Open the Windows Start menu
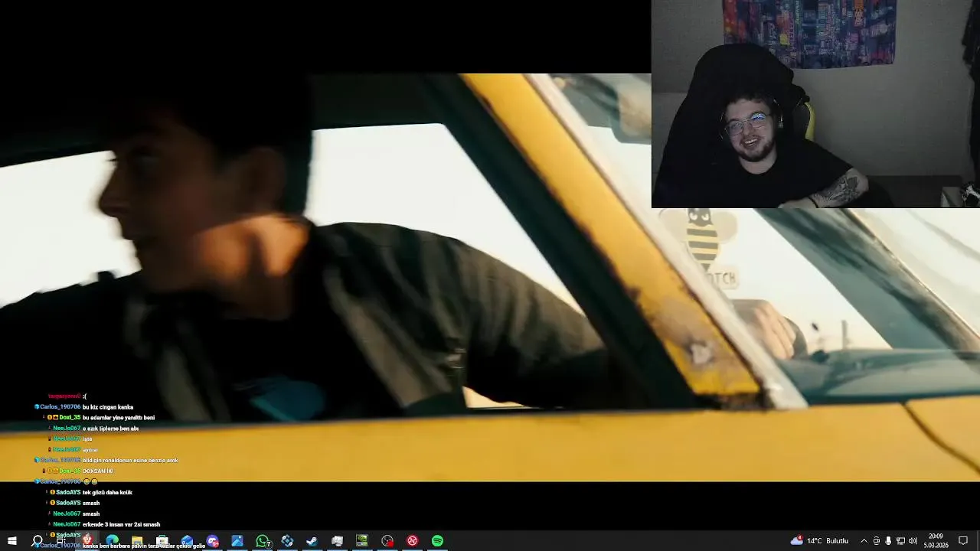Image resolution: width=980 pixels, height=551 pixels. [12, 541]
